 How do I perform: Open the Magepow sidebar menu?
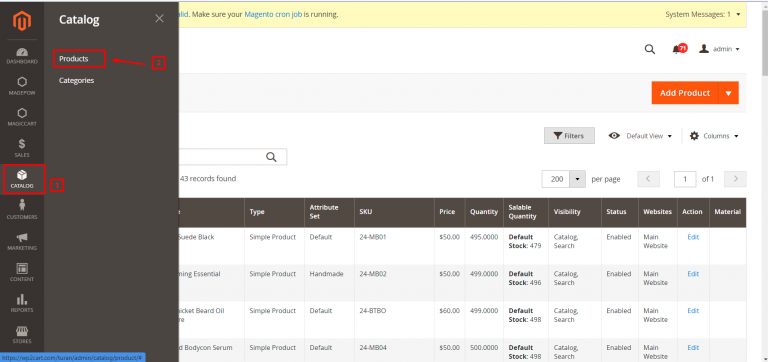(x=22, y=86)
